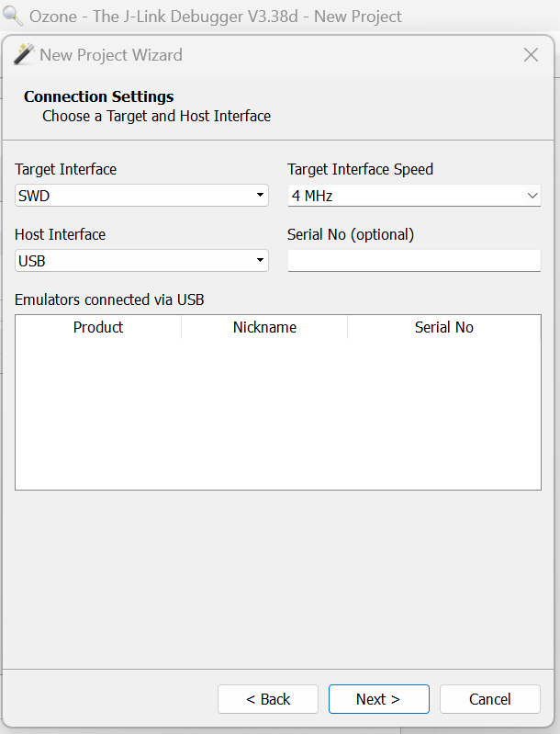Image resolution: width=560 pixels, height=734 pixels.
Task: Click inside the empty emulators list
Action: [277, 413]
